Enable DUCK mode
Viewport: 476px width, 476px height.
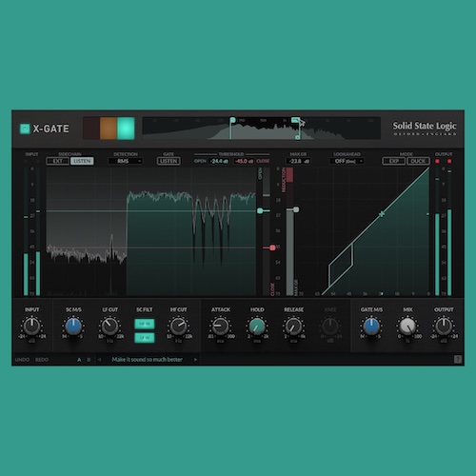(418, 161)
